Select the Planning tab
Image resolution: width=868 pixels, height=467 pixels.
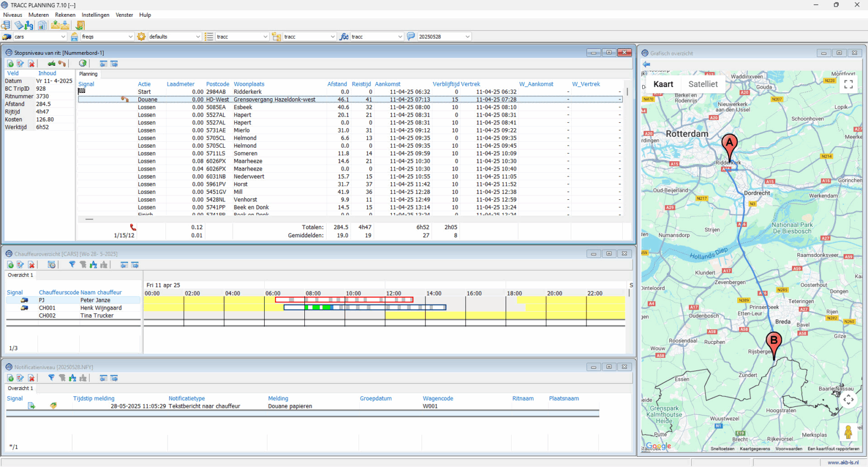point(88,74)
